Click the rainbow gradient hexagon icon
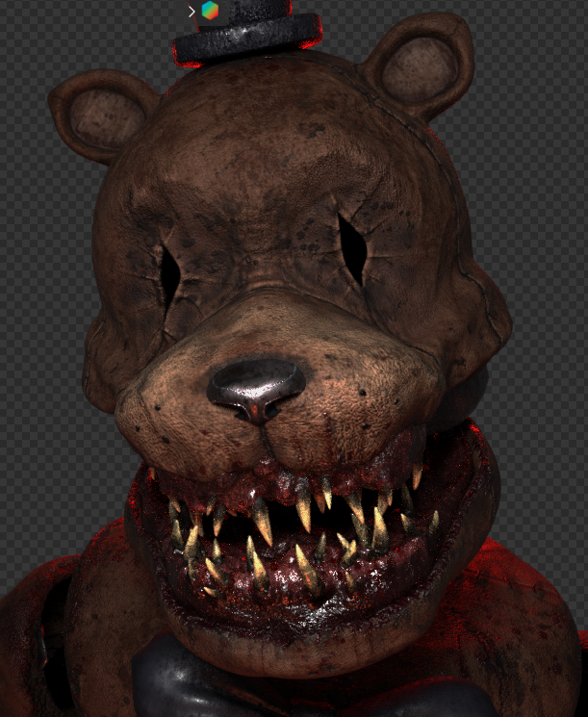Screen dimensions: 588x717 coord(210,11)
